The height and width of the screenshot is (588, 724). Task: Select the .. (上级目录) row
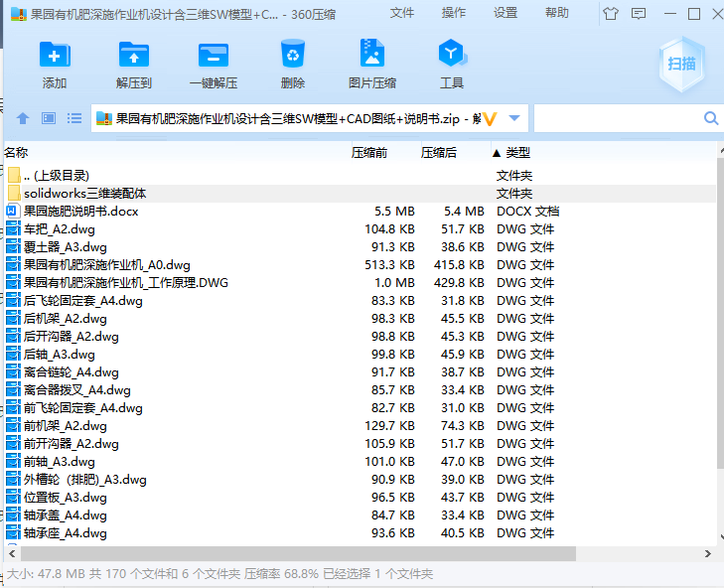(361, 175)
